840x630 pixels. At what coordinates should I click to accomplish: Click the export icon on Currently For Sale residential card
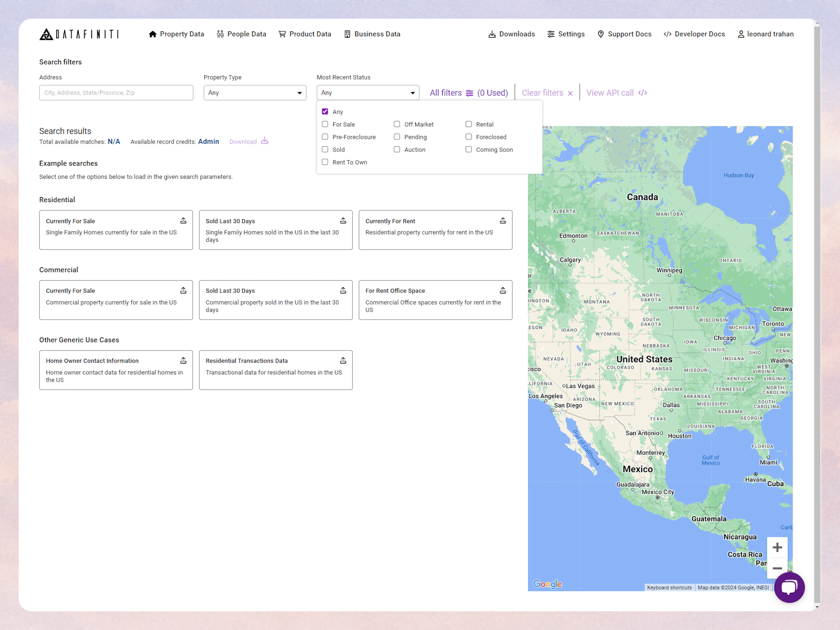tap(183, 220)
